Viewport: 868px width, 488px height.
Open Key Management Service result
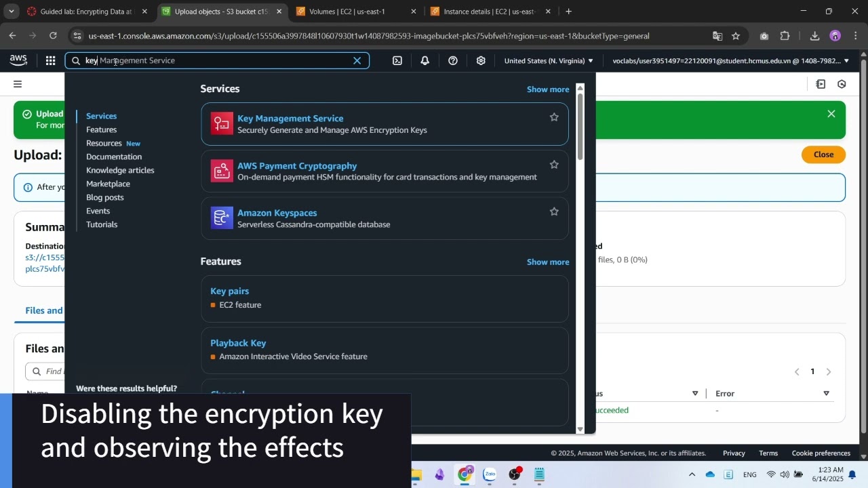point(290,118)
